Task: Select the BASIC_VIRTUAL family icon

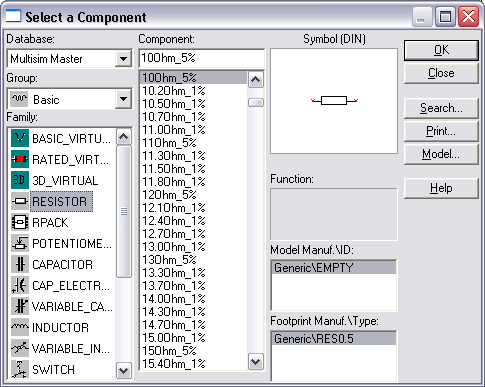Action: click(x=20, y=138)
